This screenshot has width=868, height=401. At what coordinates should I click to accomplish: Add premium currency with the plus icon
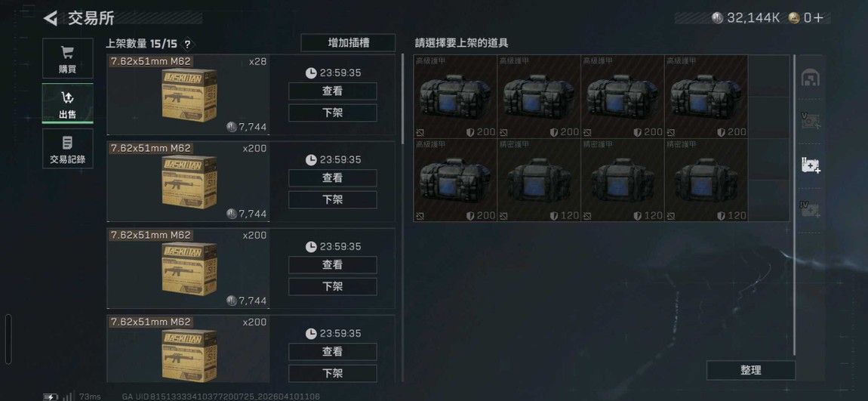tap(818, 18)
